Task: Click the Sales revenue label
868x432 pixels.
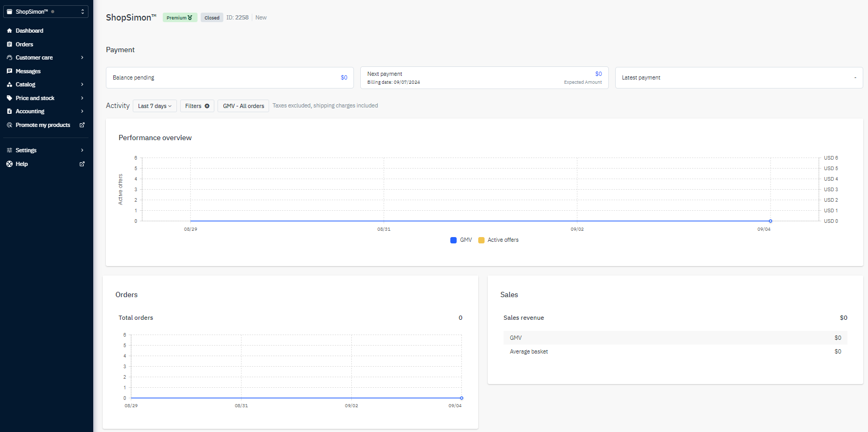Action: click(524, 318)
